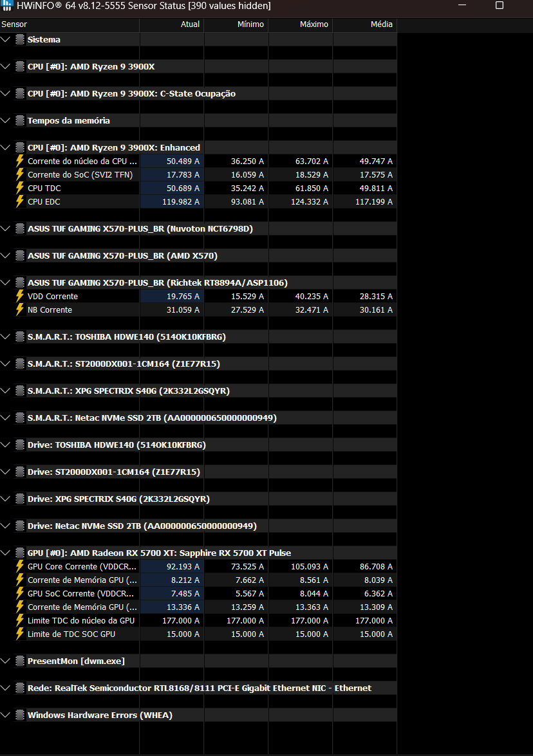Click the 63.702 A maximum value
This screenshot has height=756, width=533.
click(x=312, y=161)
